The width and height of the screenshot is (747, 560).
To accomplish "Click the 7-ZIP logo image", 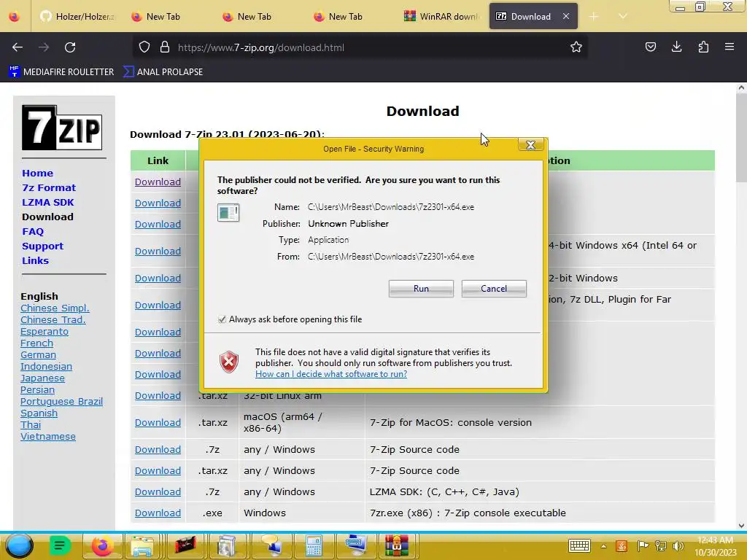I will (62, 128).
